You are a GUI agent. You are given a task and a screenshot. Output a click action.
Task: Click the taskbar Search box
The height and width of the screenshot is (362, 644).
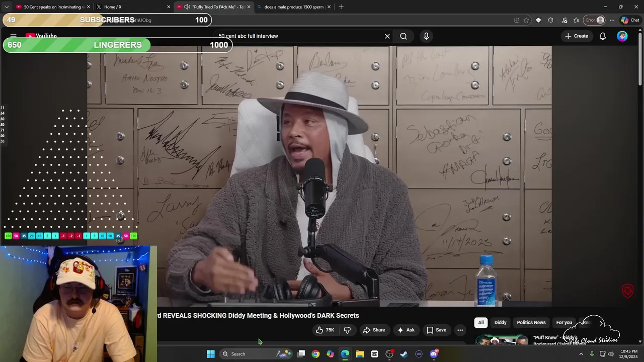point(257,354)
